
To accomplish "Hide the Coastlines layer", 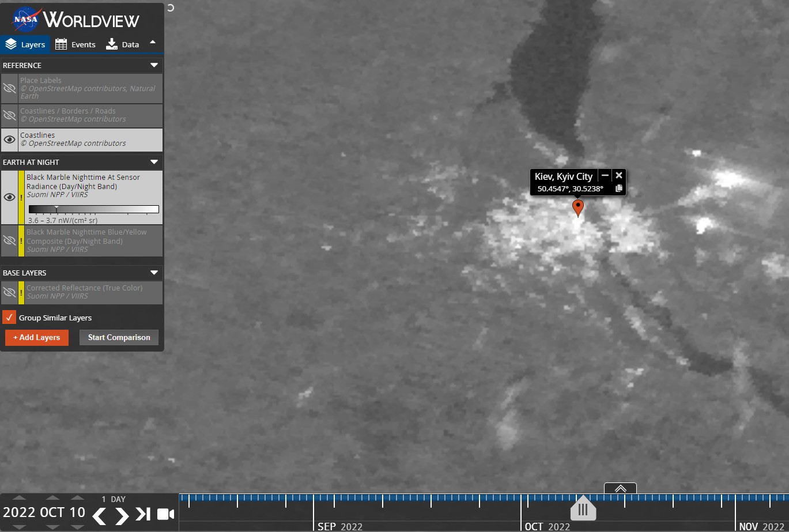I will click(x=9, y=139).
